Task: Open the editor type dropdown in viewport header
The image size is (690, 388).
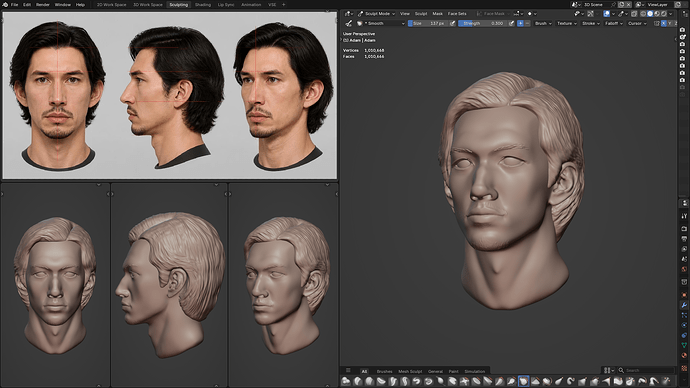Action: click(349, 14)
